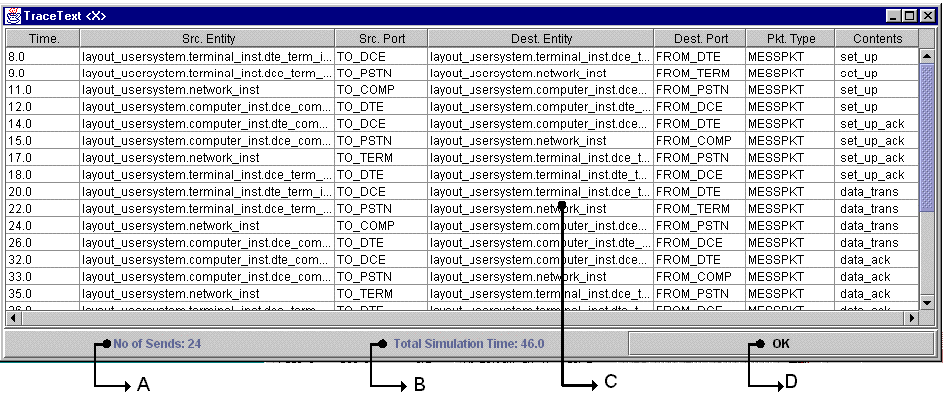Click the horizontal scrollbar right arrow
The width and height of the screenshot is (944, 399).
912,317
